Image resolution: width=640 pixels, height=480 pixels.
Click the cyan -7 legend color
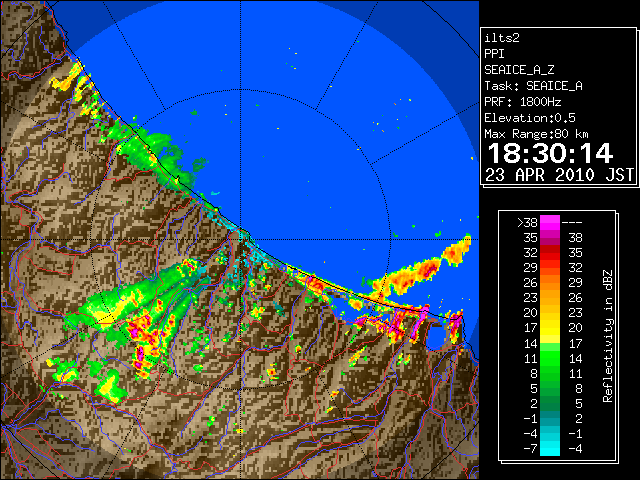pos(550,449)
